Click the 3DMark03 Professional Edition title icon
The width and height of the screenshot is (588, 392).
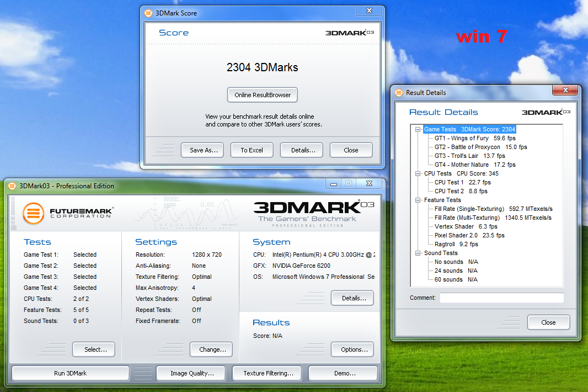coord(12,186)
